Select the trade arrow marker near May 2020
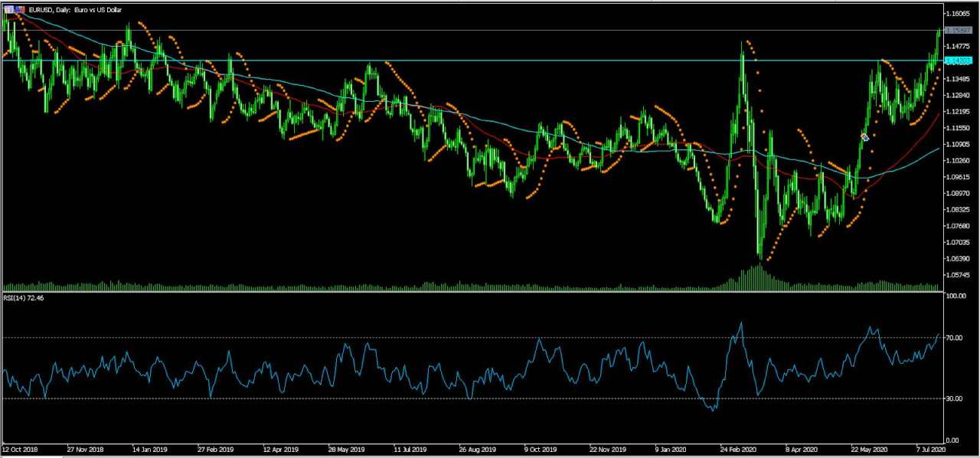Screen dimensions: 980x458 point(864,137)
